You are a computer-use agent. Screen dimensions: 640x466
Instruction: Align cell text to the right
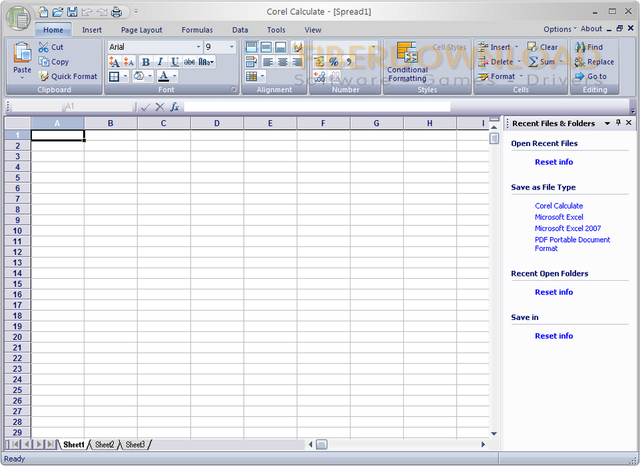[x=297, y=62]
